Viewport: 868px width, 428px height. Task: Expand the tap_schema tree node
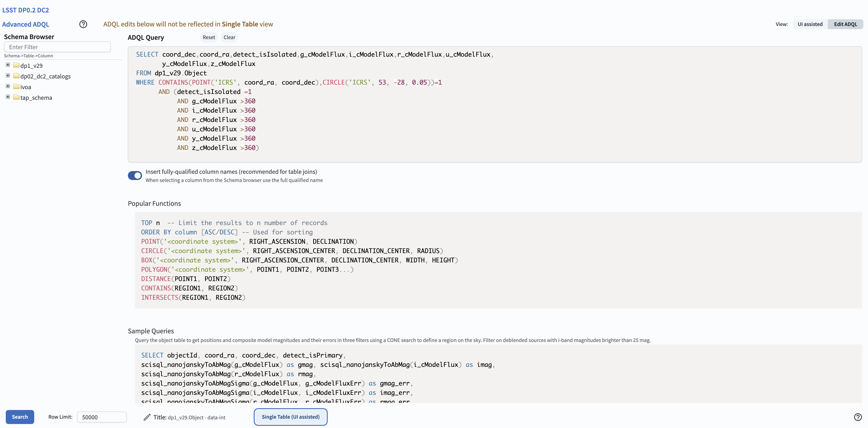pos(8,97)
